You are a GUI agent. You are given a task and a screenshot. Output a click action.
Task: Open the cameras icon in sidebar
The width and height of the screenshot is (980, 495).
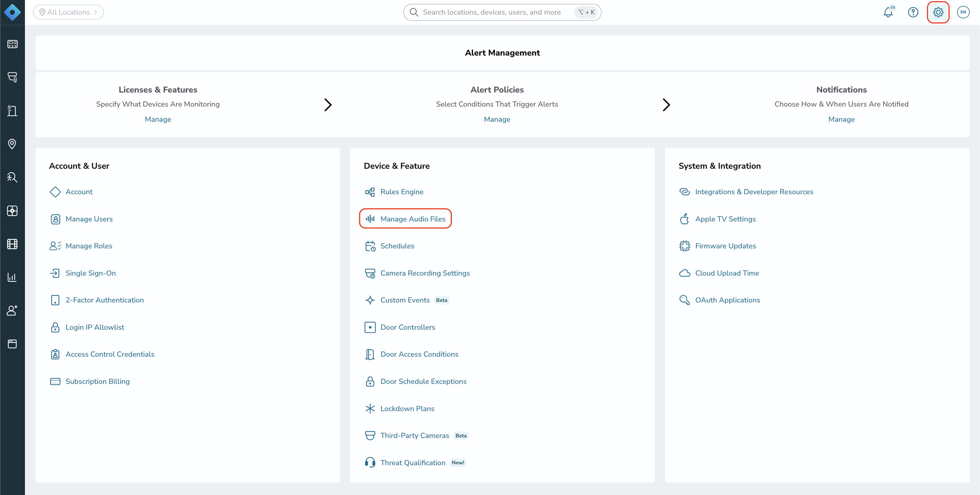pyautogui.click(x=12, y=77)
